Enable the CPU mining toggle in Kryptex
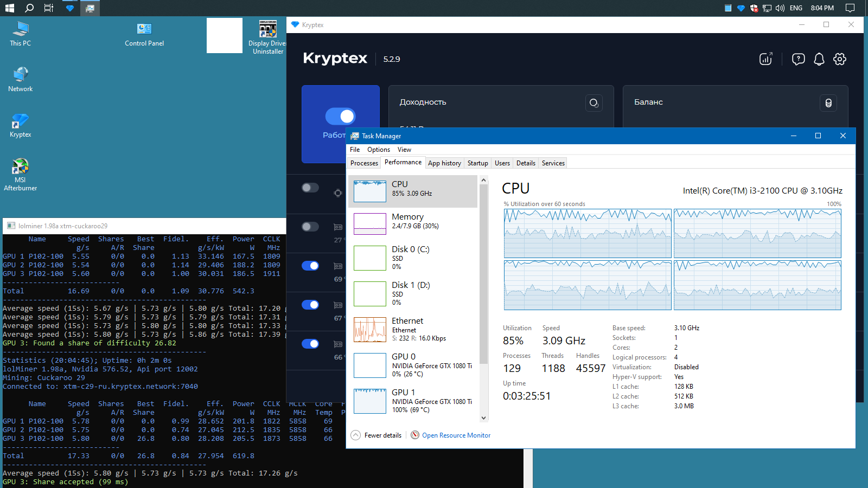868x488 pixels. 310,188
